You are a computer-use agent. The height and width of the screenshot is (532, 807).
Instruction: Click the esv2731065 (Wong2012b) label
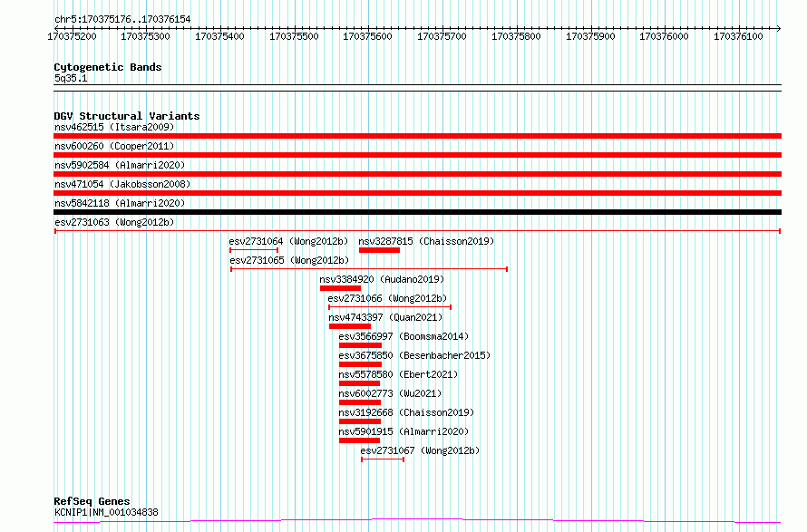click(289, 260)
